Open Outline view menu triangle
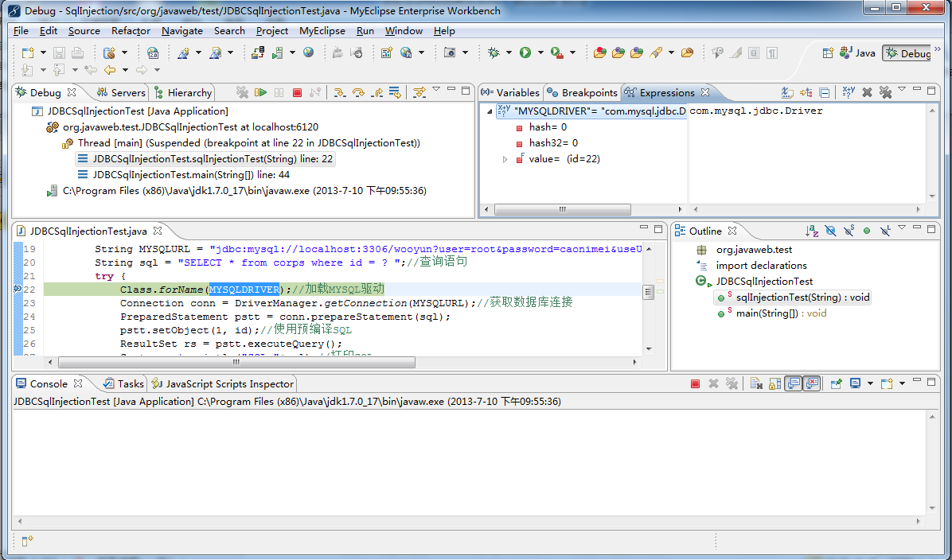Image resolution: width=952 pixels, height=560 pixels. [x=902, y=228]
